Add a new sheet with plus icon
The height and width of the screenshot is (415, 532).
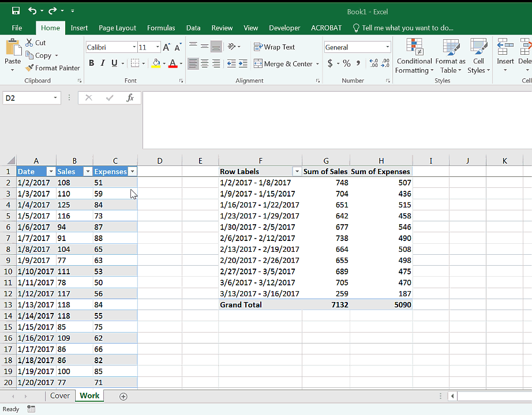point(123,396)
